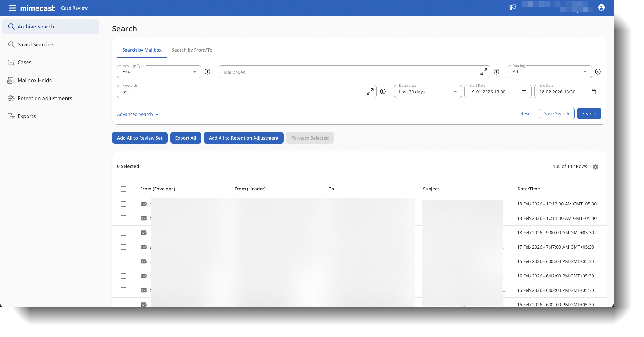644x337 pixels.
Task: Select the 18 Feb 10:13 AM message checkbox
Action: (124, 204)
